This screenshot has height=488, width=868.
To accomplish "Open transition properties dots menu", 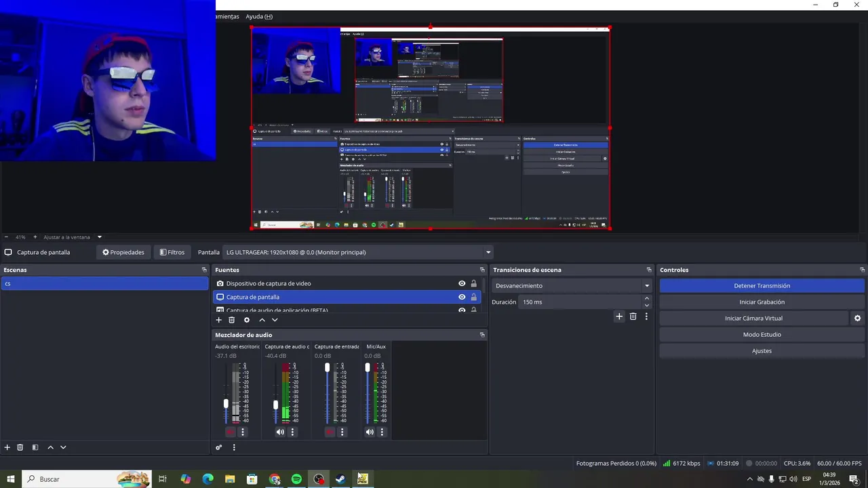I will [x=646, y=317].
